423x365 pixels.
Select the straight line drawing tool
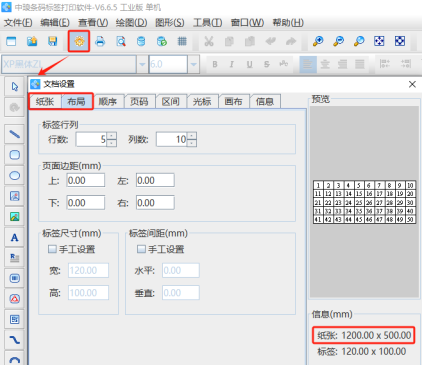[14, 134]
